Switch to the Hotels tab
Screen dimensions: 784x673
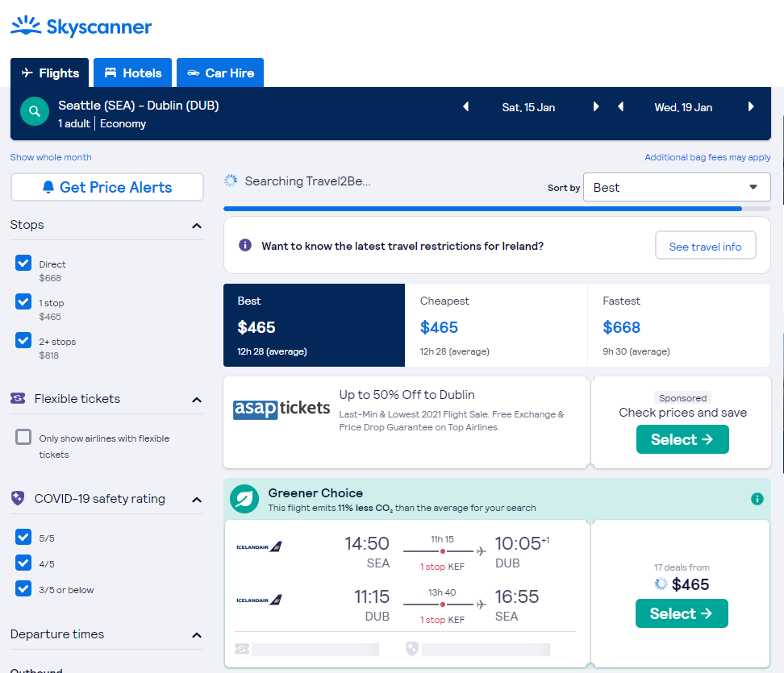131,73
